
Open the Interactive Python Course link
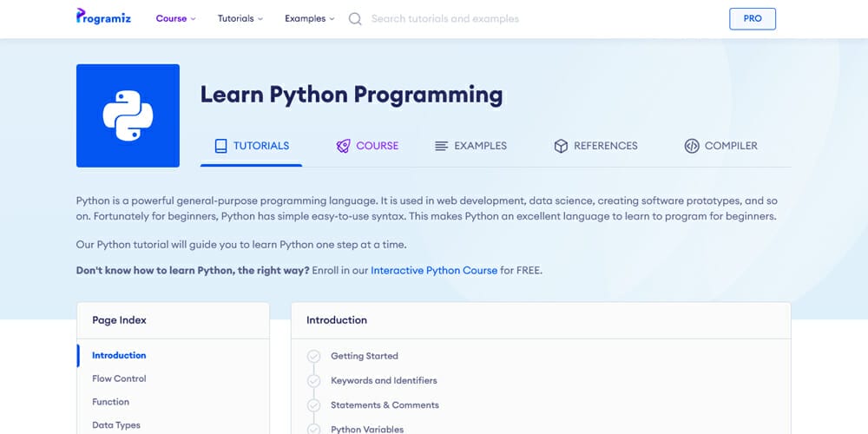[x=434, y=271]
